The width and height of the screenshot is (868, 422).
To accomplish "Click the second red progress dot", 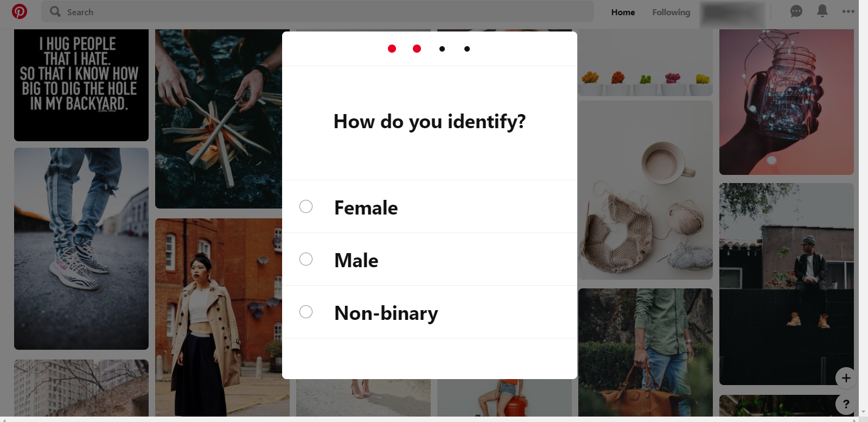I will point(417,49).
